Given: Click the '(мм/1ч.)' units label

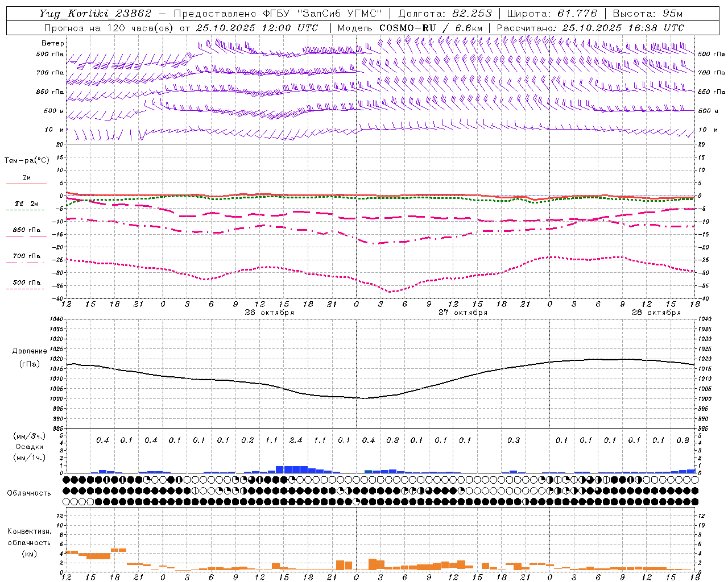Looking at the screenshot, I should tap(30, 458).
